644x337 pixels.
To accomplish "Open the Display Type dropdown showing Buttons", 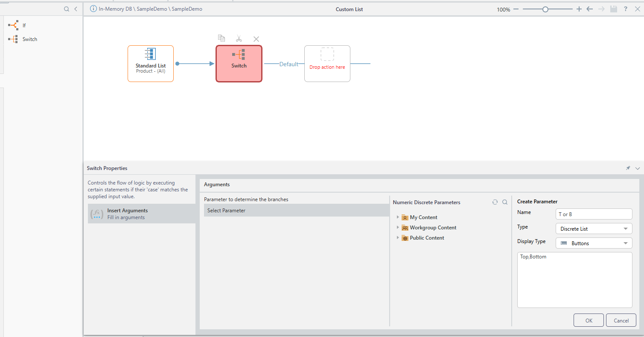I will click(594, 243).
